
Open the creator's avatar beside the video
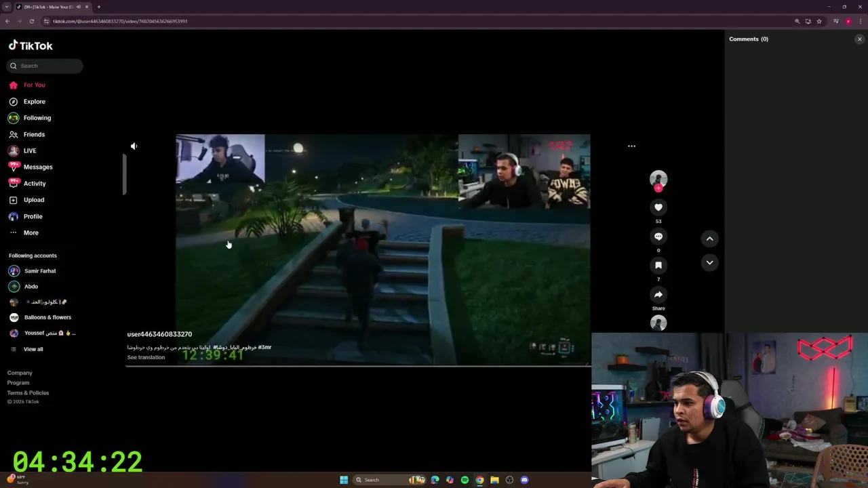pyautogui.click(x=658, y=179)
